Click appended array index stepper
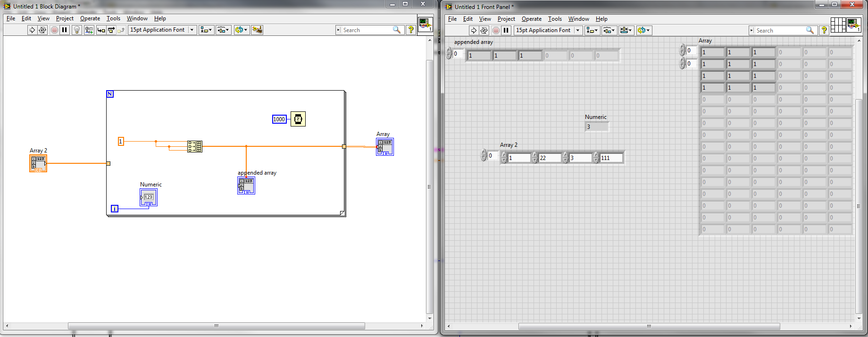Screen dimensions: 868x337 [449, 54]
